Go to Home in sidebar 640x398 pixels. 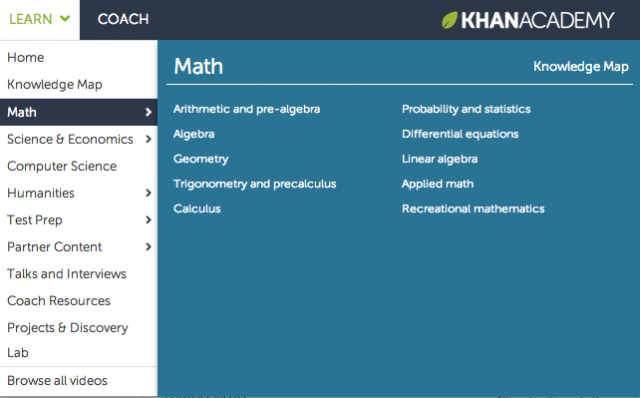pos(25,58)
